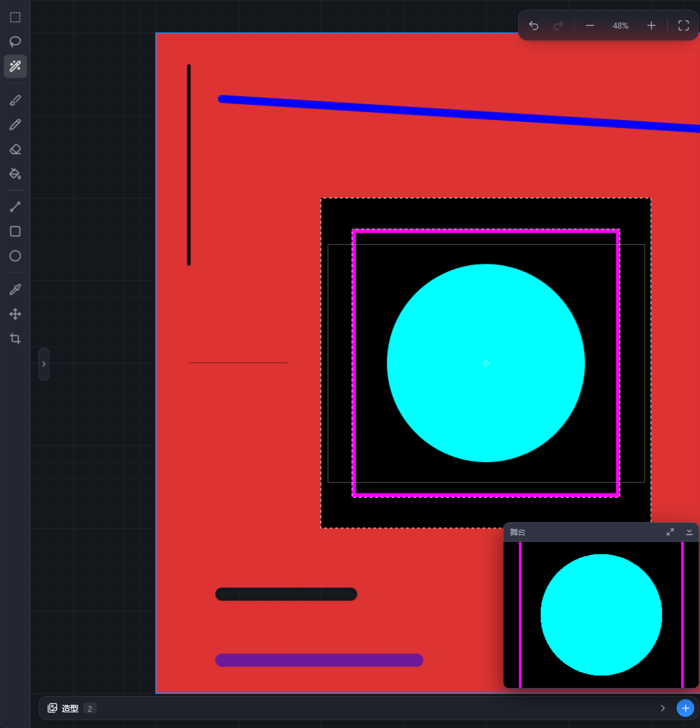Expand the 舞台 preview panel
Screen dimensions: 700x728
670,532
